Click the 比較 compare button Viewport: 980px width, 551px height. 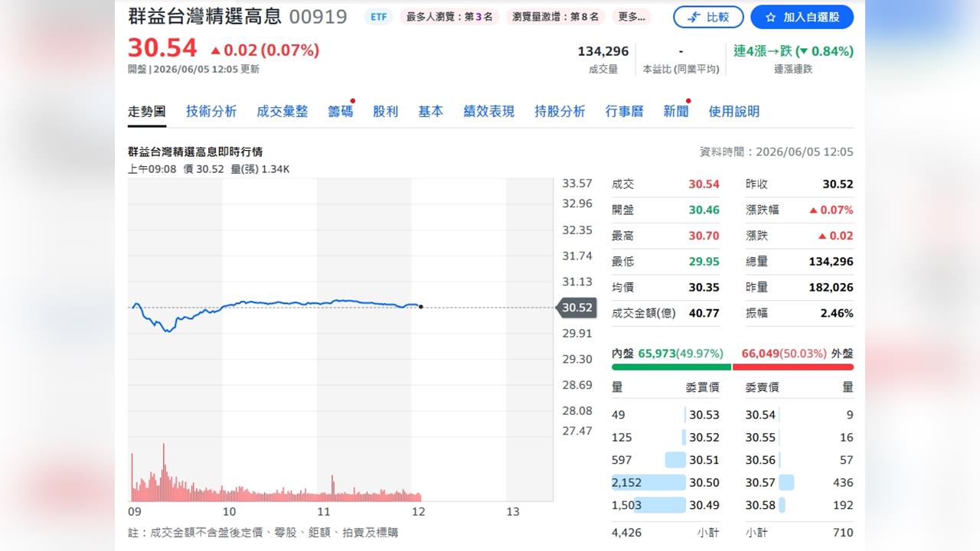(x=708, y=17)
